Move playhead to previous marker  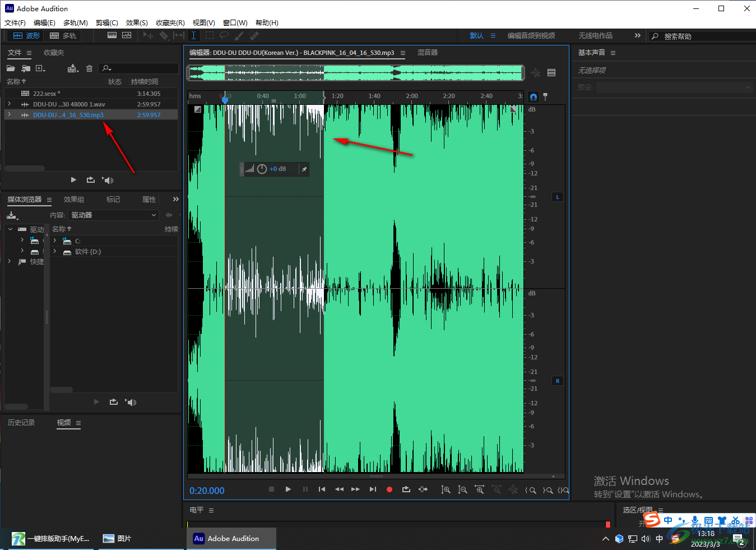point(322,489)
